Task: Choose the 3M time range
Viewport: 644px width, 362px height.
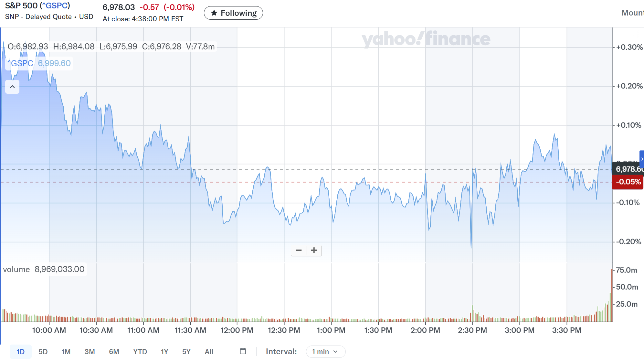Action: 90,352
